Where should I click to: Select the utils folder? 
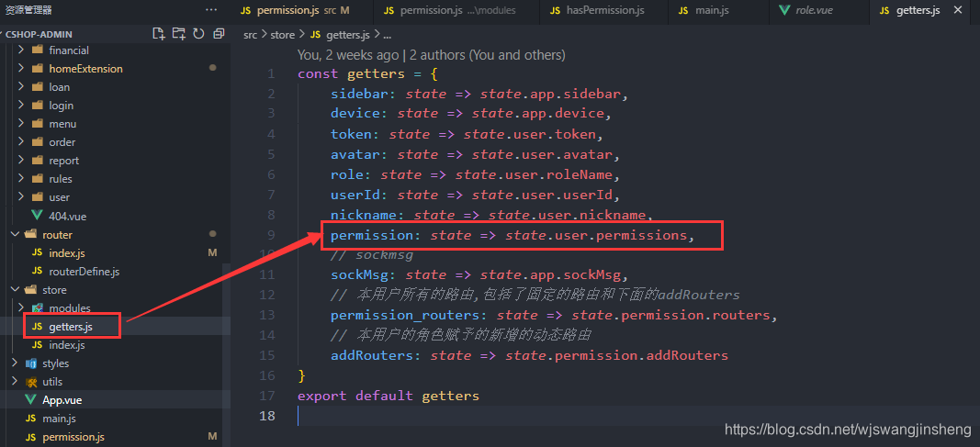pyautogui.click(x=52, y=382)
